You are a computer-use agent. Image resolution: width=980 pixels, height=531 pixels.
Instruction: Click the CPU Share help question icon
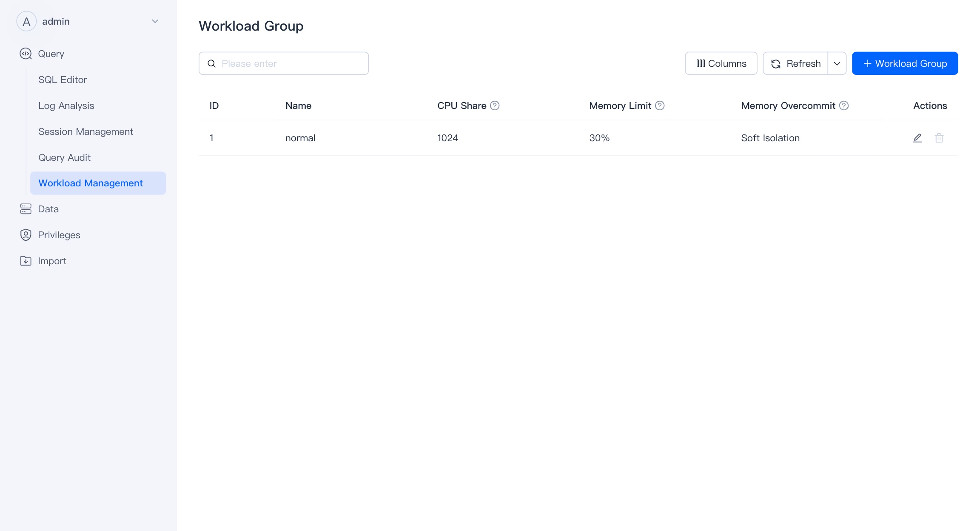(x=495, y=106)
